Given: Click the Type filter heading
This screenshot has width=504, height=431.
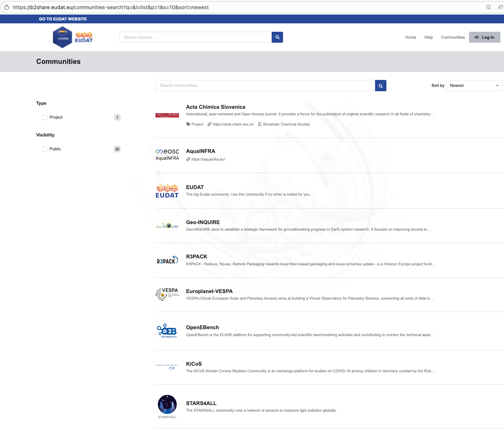Looking at the screenshot, I should coord(41,104).
